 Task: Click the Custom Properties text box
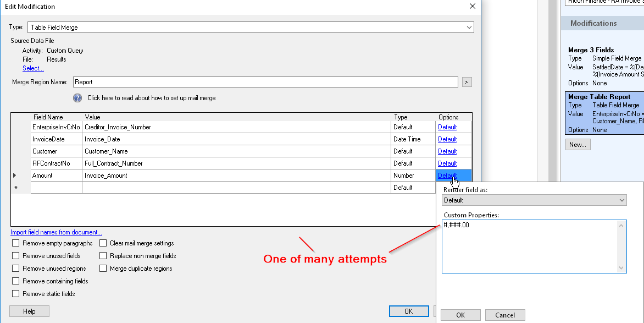pyautogui.click(x=533, y=246)
